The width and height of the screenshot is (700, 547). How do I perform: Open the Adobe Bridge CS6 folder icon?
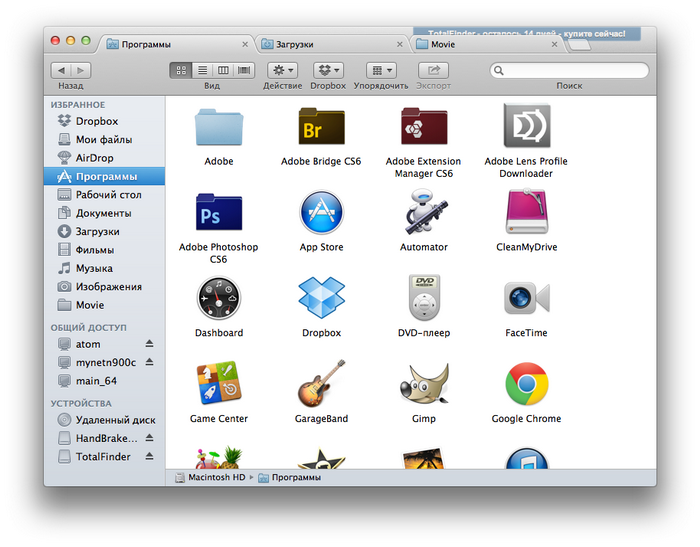coord(321,127)
